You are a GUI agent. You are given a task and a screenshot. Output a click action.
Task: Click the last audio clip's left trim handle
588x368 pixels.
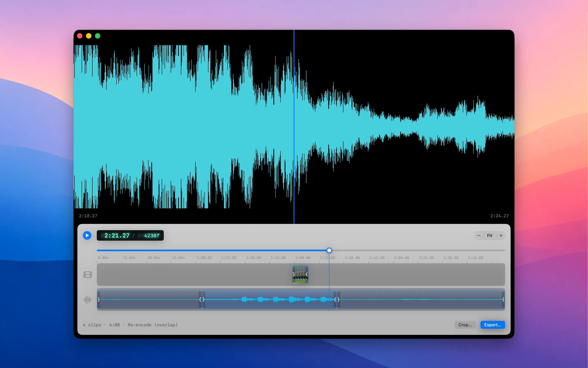click(x=339, y=299)
